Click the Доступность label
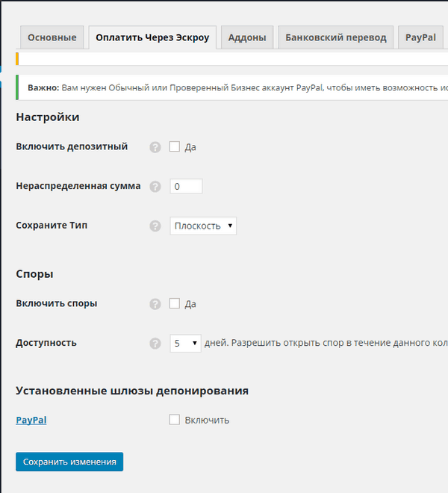The height and width of the screenshot is (493, 448). pos(46,343)
